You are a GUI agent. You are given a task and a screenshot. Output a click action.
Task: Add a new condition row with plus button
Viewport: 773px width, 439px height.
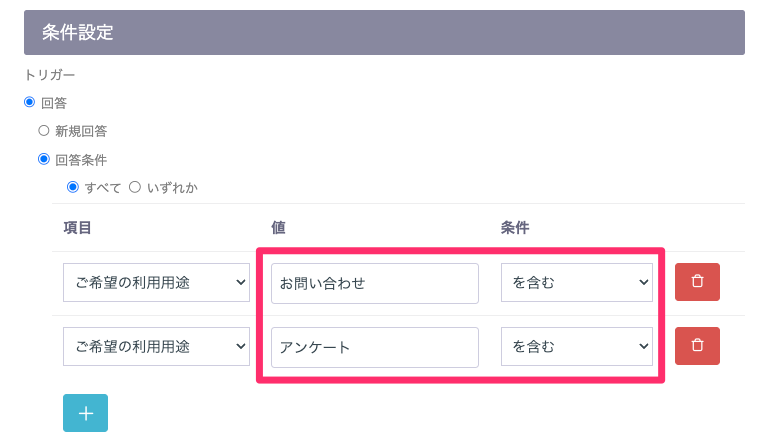pos(85,413)
